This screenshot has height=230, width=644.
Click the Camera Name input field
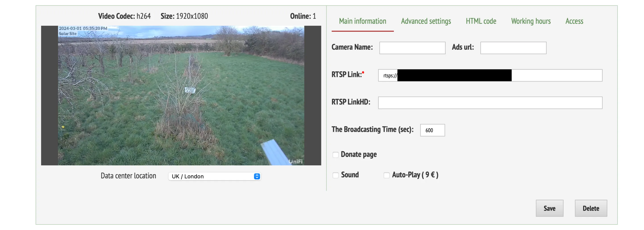(x=412, y=48)
